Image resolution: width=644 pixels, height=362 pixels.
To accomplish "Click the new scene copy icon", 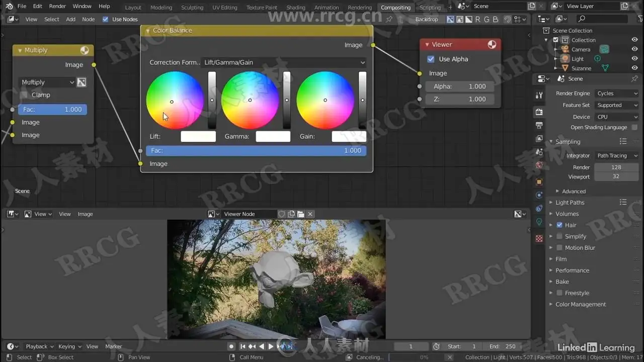I will (532, 6).
